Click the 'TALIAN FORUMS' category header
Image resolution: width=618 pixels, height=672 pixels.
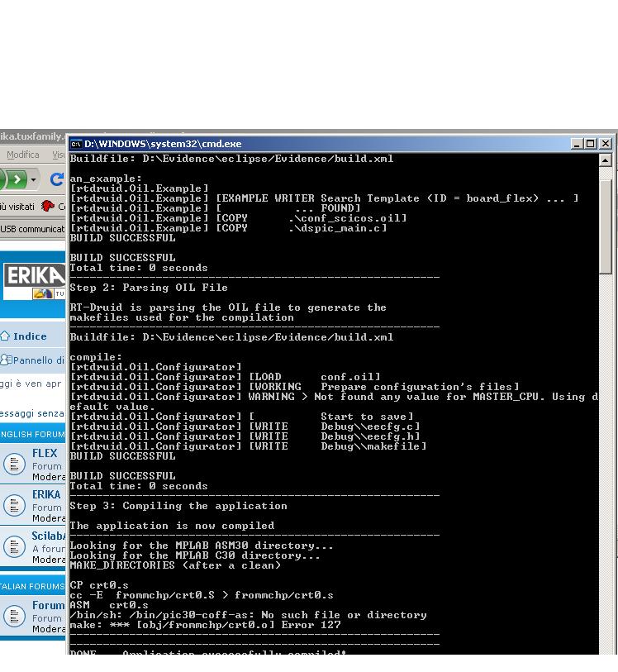tap(32, 586)
